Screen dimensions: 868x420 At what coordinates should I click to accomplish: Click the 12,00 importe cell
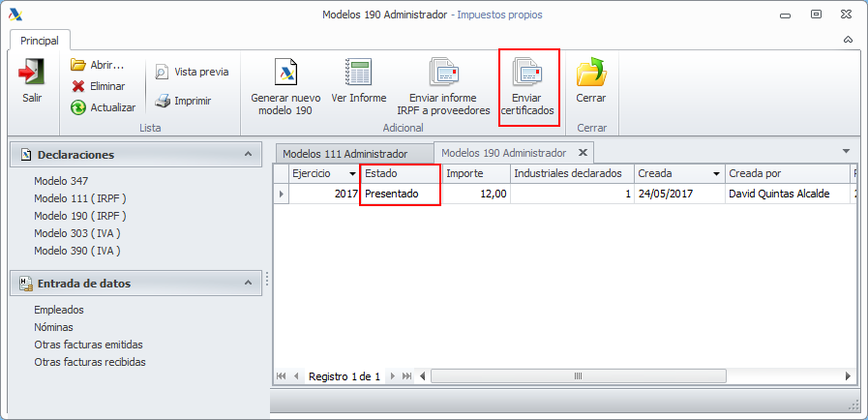tap(476, 195)
